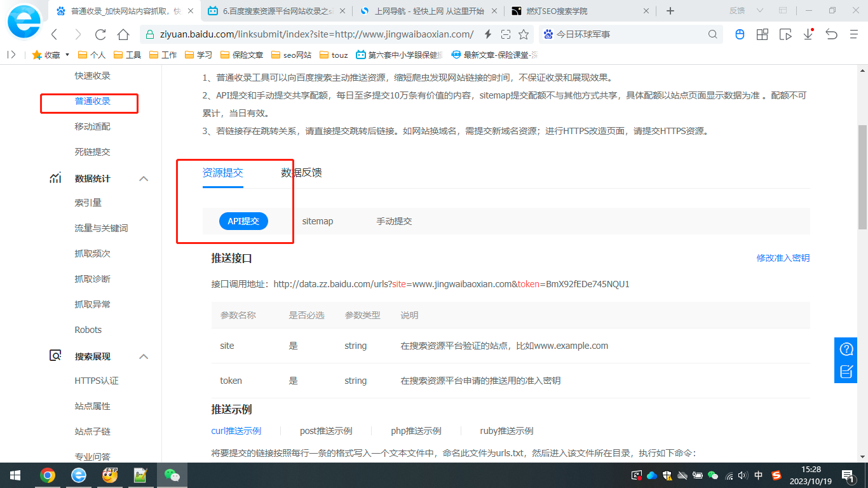Viewport: 868px width, 488px height.
Task: Open the browser home page icon
Action: point(123,34)
